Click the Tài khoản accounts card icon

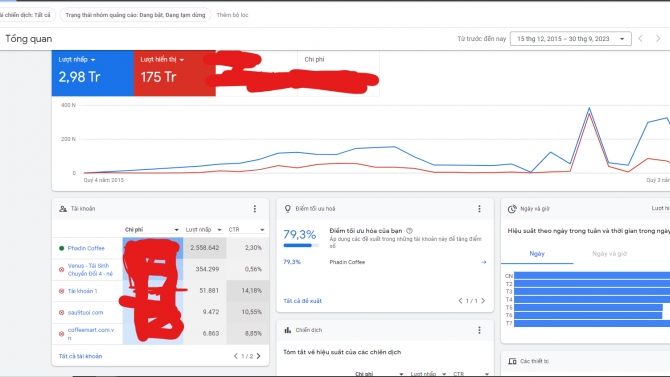(x=63, y=209)
